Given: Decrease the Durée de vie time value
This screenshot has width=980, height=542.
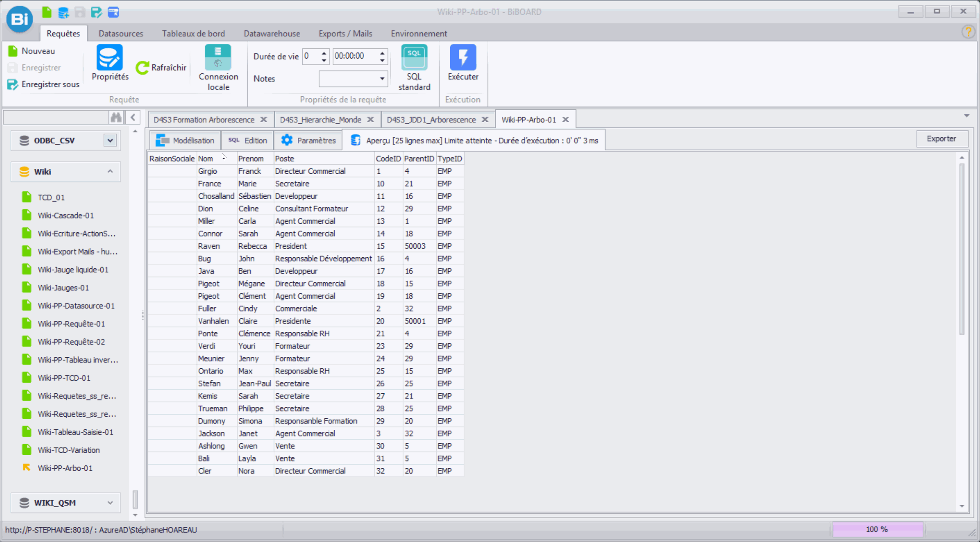Looking at the screenshot, I should (x=382, y=60).
